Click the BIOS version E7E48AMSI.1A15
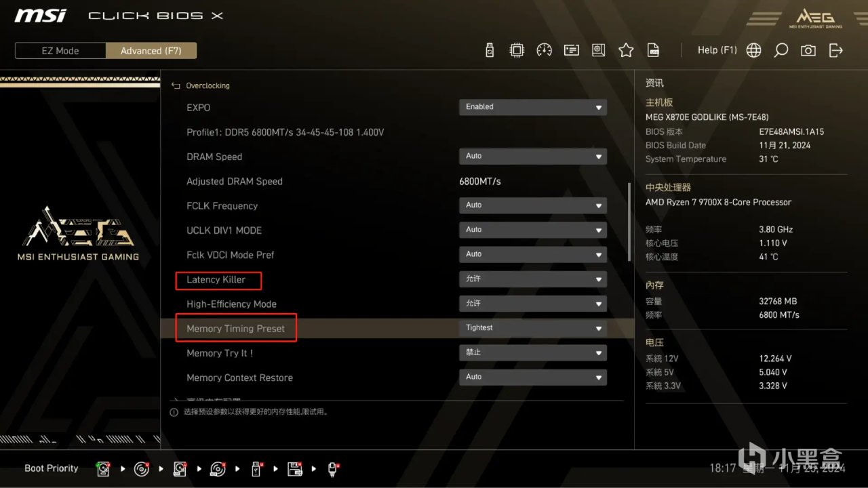The height and width of the screenshot is (488, 868). click(790, 131)
